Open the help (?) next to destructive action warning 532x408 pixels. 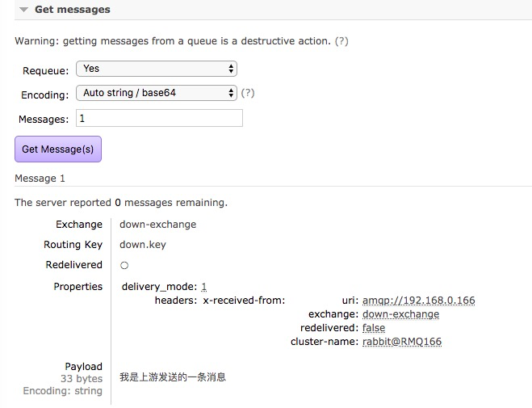pyautogui.click(x=341, y=41)
